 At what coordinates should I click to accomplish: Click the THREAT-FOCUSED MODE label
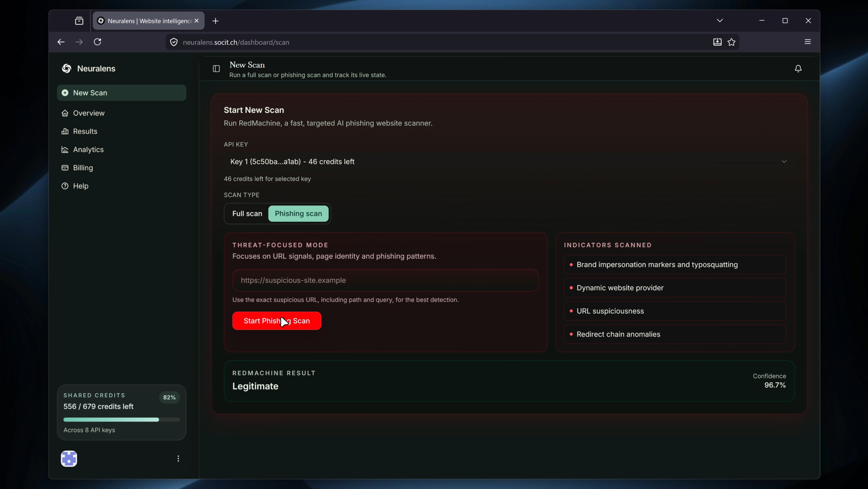click(280, 245)
